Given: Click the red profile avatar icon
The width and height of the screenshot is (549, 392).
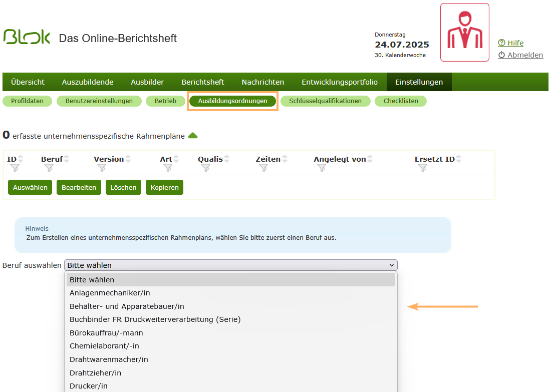Looking at the screenshot, I should pos(464,32).
